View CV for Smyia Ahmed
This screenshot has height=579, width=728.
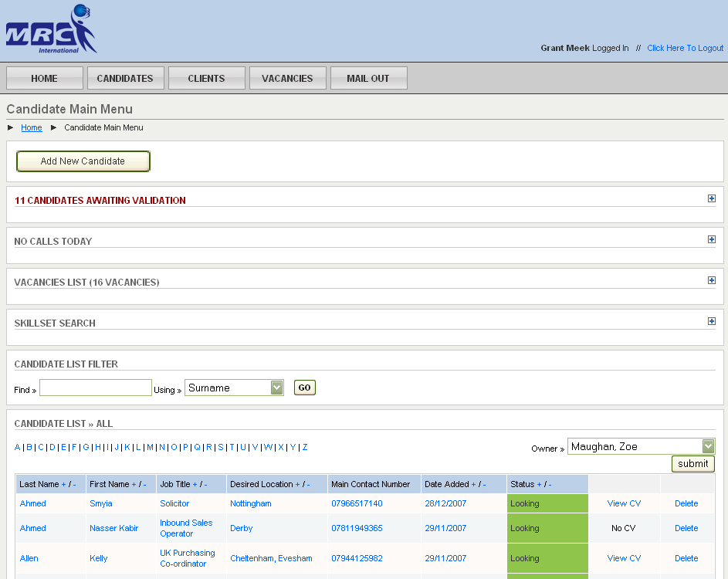(x=624, y=503)
